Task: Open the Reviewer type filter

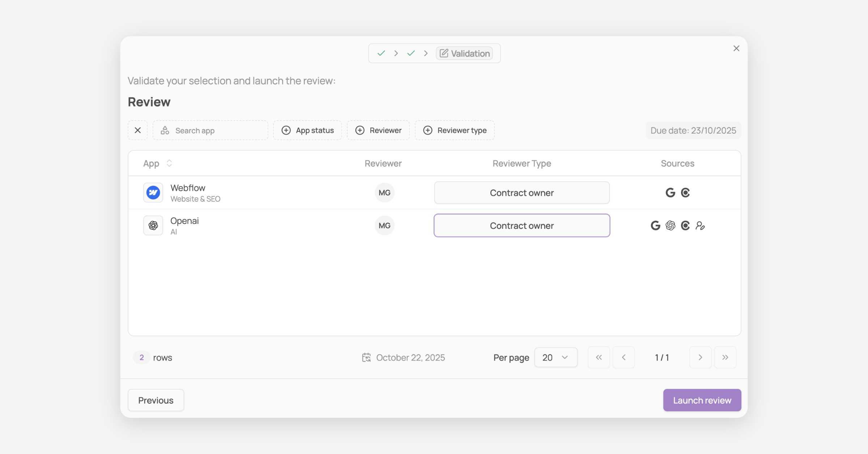Action: [x=455, y=130]
